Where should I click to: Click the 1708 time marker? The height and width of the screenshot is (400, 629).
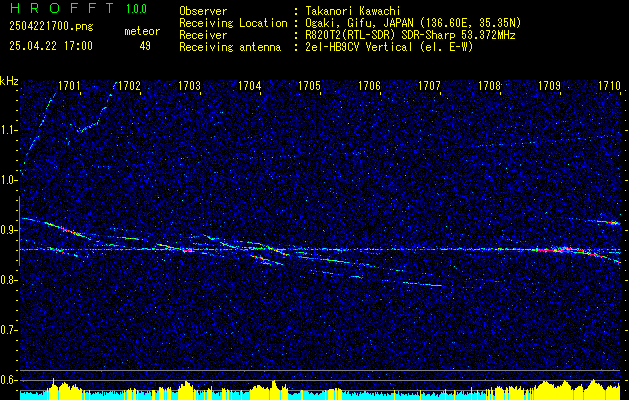(x=489, y=85)
